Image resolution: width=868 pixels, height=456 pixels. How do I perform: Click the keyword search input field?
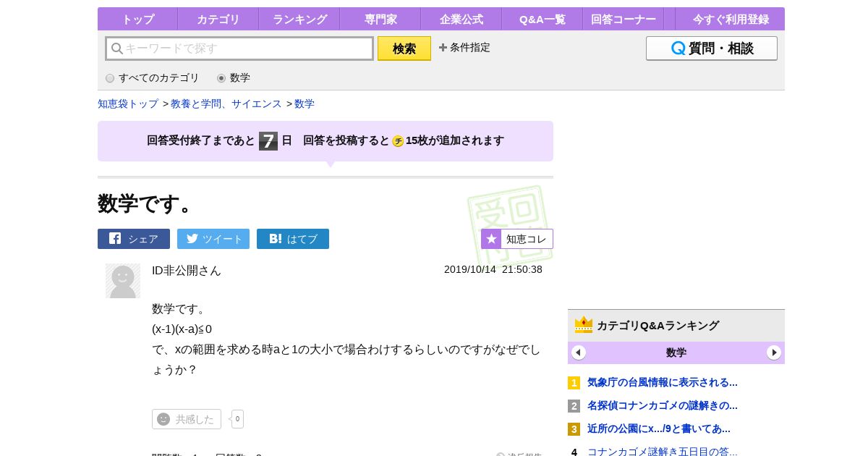coord(240,48)
